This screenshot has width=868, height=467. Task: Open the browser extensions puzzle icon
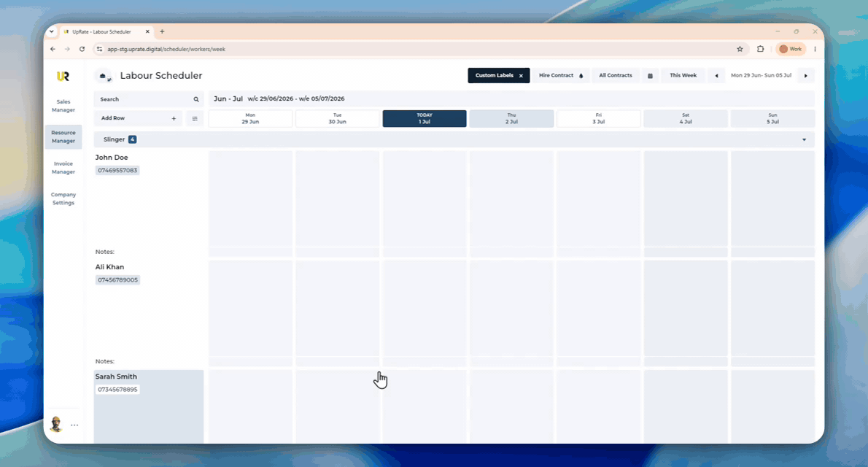(x=761, y=49)
